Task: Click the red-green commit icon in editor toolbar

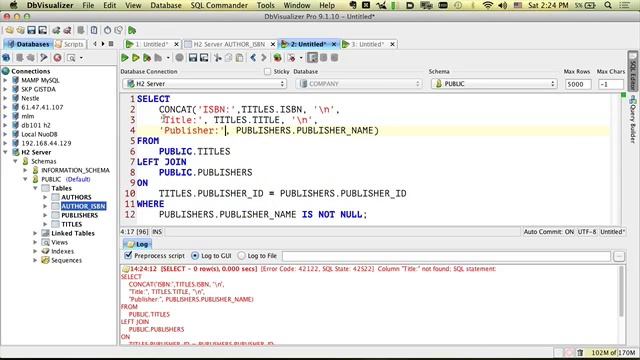Action: pos(278,58)
